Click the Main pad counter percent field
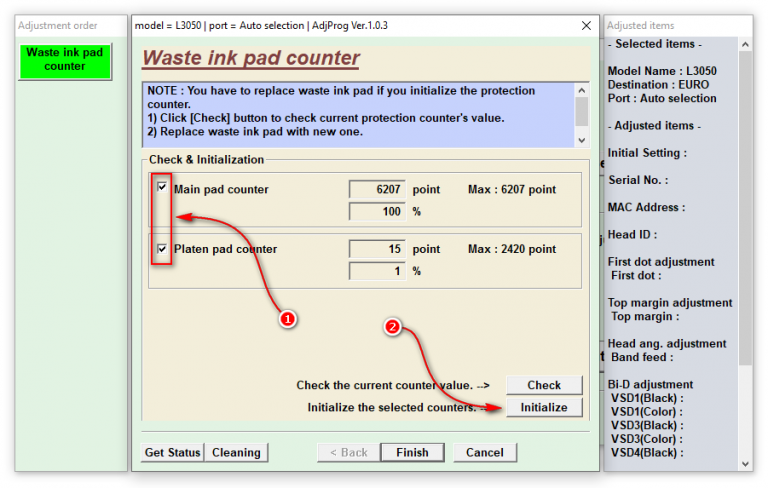The height and width of the screenshot is (488, 768). point(377,211)
